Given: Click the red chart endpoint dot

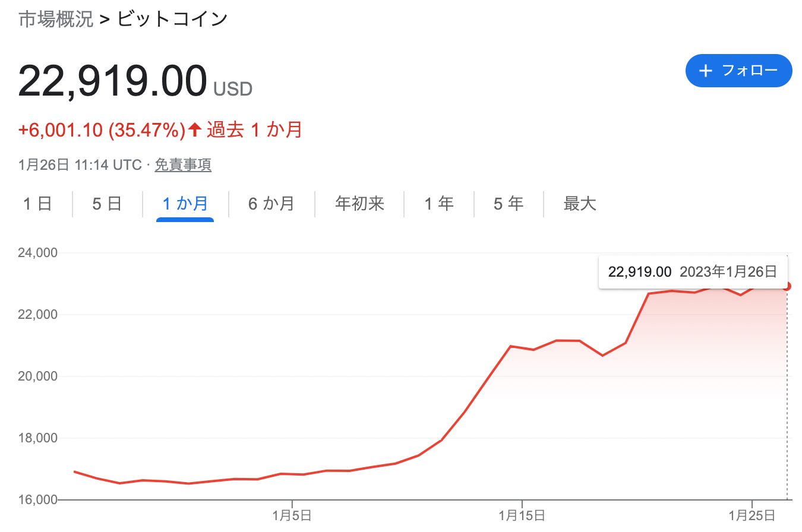Looking at the screenshot, I should tap(787, 286).
